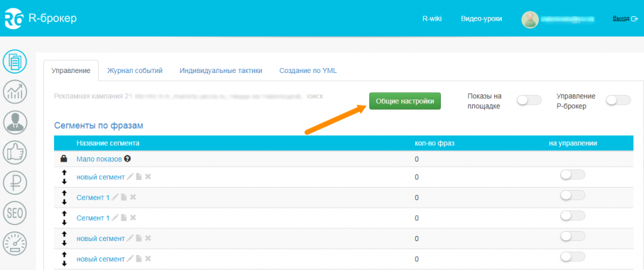Image resolution: width=644 pixels, height=270 pixels.
Task: Open the thumbs-up sidebar icon
Action: [x=15, y=152]
